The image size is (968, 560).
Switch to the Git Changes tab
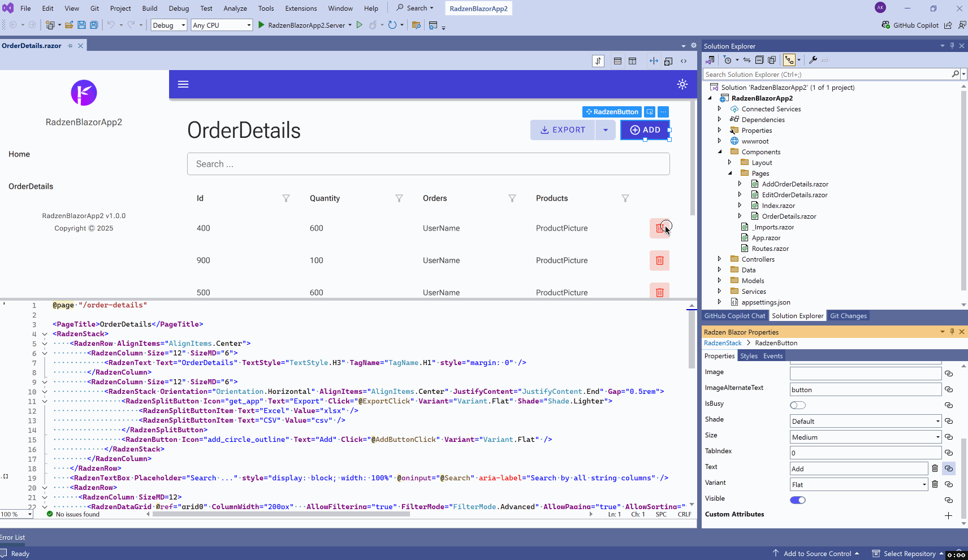[848, 316]
